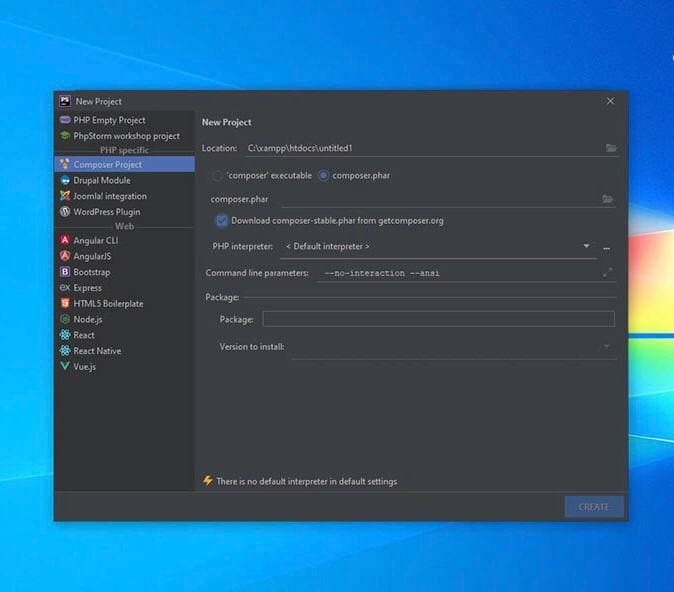Click the Joomla! integration icon
Screen dimensions: 674x592
(65, 196)
